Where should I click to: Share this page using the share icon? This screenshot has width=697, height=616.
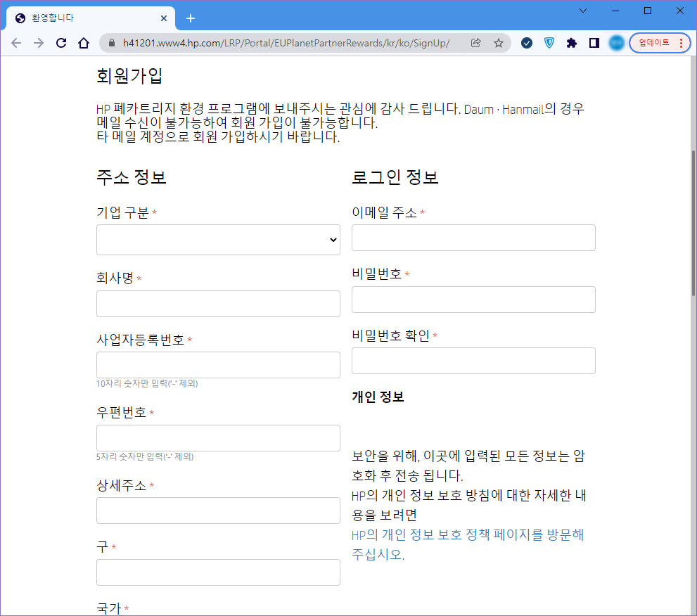tap(475, 43)
